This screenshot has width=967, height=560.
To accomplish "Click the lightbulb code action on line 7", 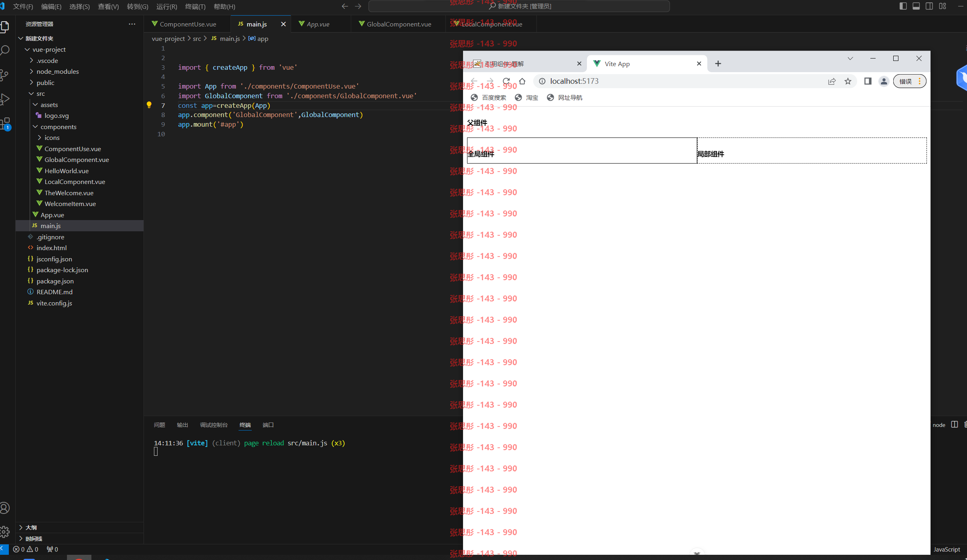I will coord(149,105).
